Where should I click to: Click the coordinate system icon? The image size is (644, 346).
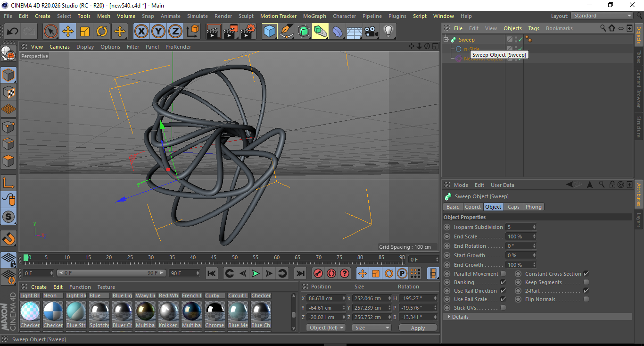pos(192,32)
